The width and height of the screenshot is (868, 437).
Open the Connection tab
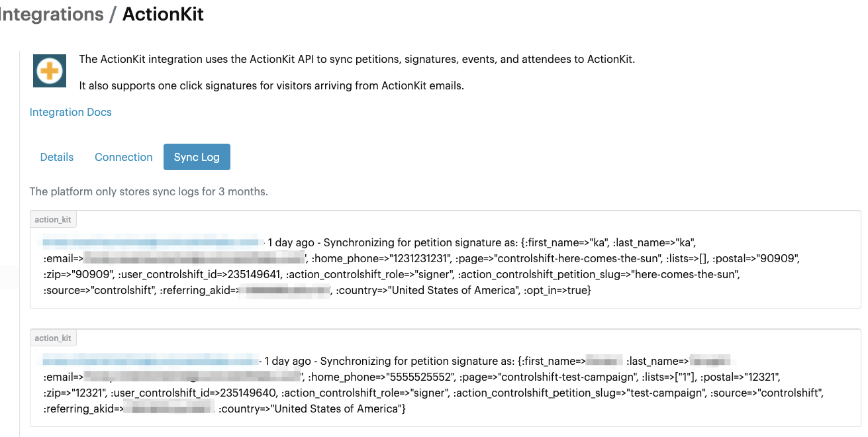pyautogui.click(x=124, y=157)
